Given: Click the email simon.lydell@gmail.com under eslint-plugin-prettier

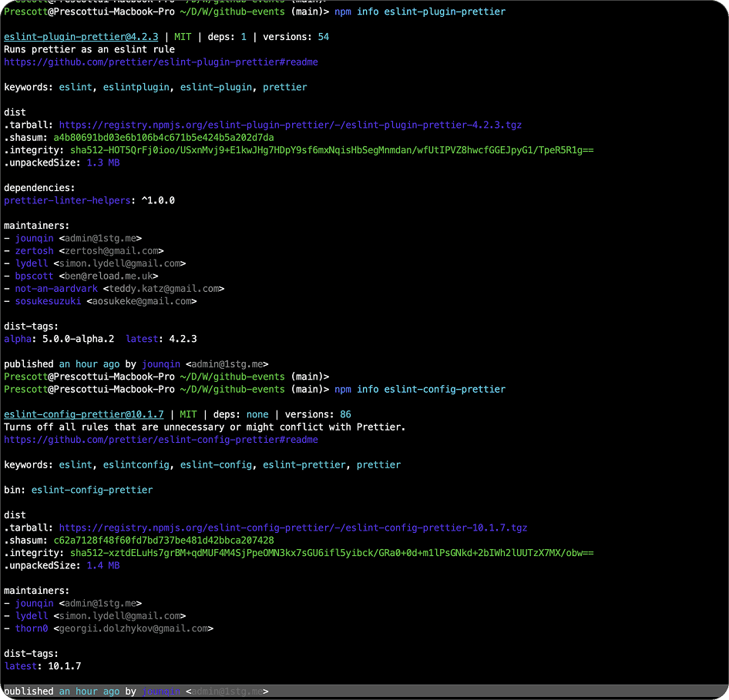Looking at the screenshot, I should tap(119, 263).
